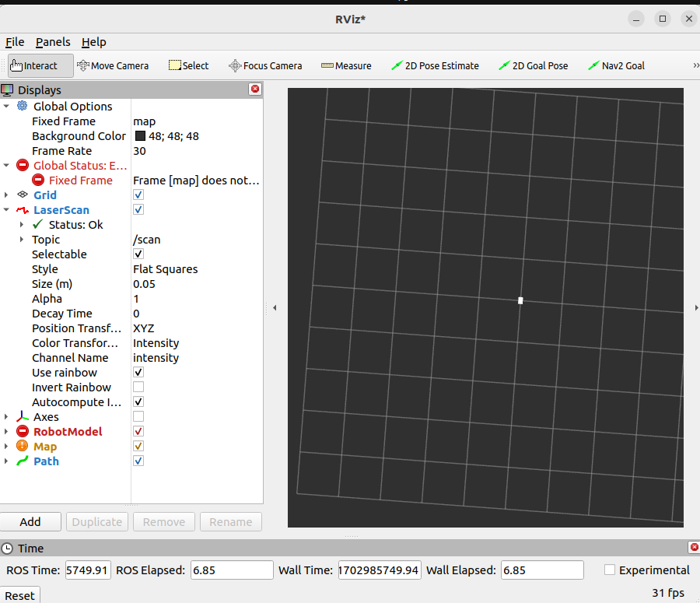Click the Add display button
The height and width of the screenshot is (603, 700).
click(x=30, y=522)
